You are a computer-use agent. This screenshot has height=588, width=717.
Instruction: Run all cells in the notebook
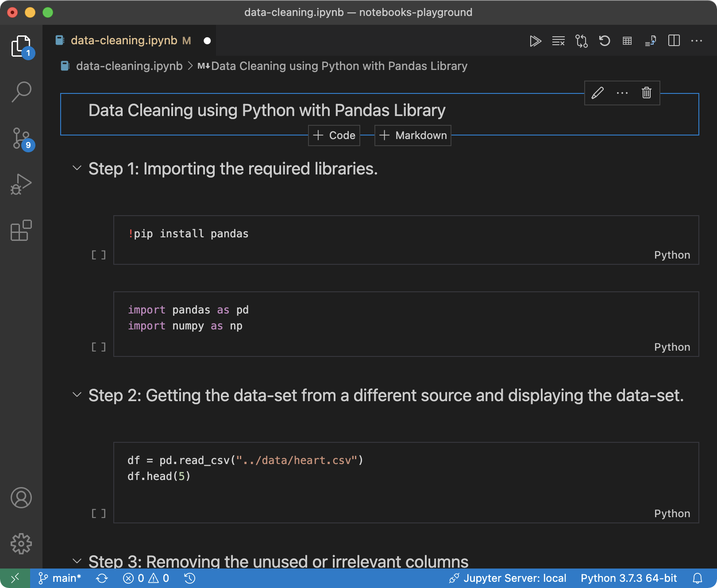pyautogui.click(x=536, y=41)
